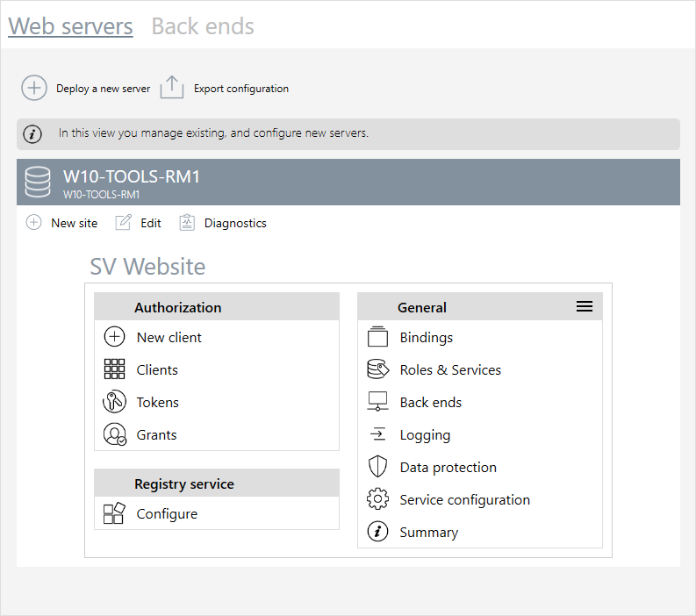Click New site under the server
696x616 pixels.
pos(61,223)
